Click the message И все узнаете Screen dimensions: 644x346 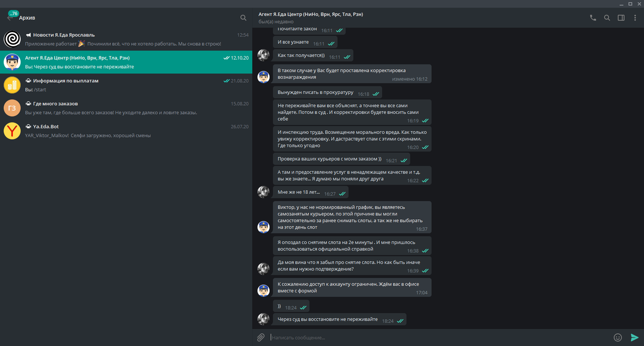305,42
